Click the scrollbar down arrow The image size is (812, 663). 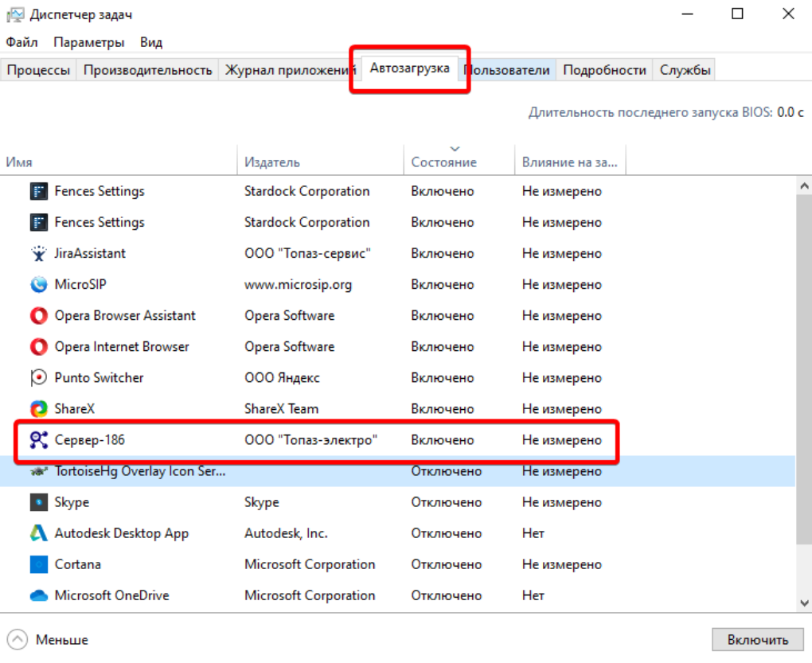(x=804, y=603)
